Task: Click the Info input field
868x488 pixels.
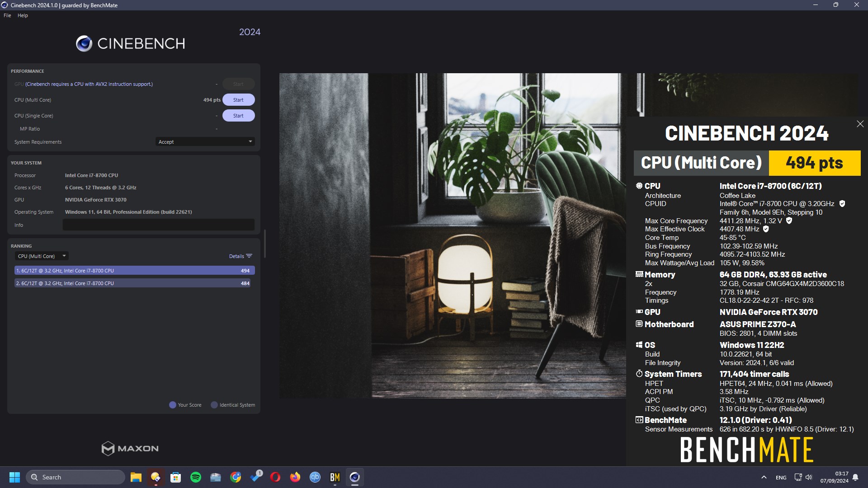Action: coord(158,225)
